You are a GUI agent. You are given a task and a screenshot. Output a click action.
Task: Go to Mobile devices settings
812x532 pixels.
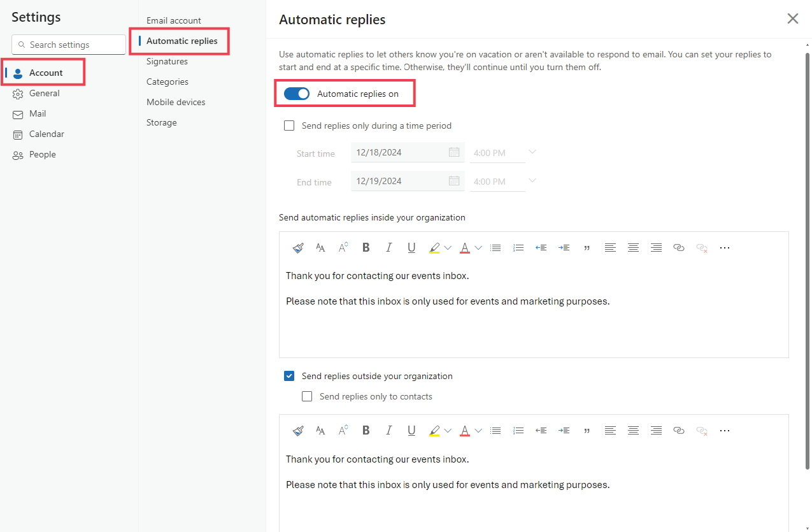(176, 101)
